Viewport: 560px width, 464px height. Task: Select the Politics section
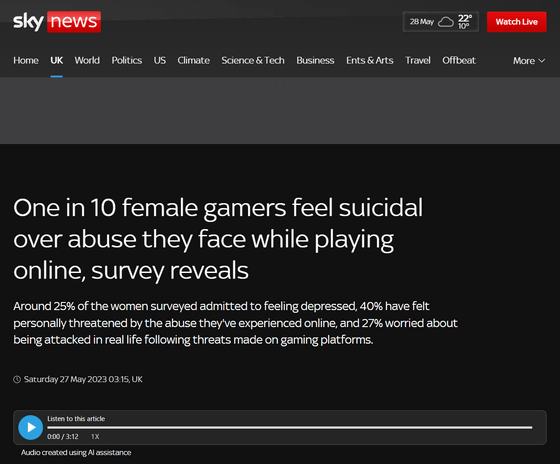(x=127, y=60)
